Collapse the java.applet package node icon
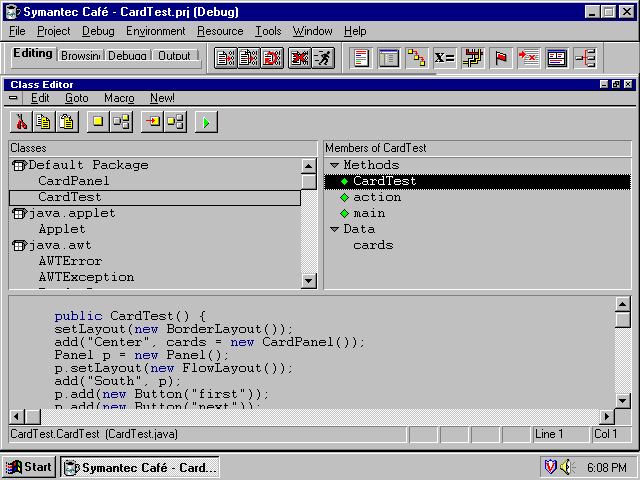This screenshot has height=480, width=640. coord(19,213)
